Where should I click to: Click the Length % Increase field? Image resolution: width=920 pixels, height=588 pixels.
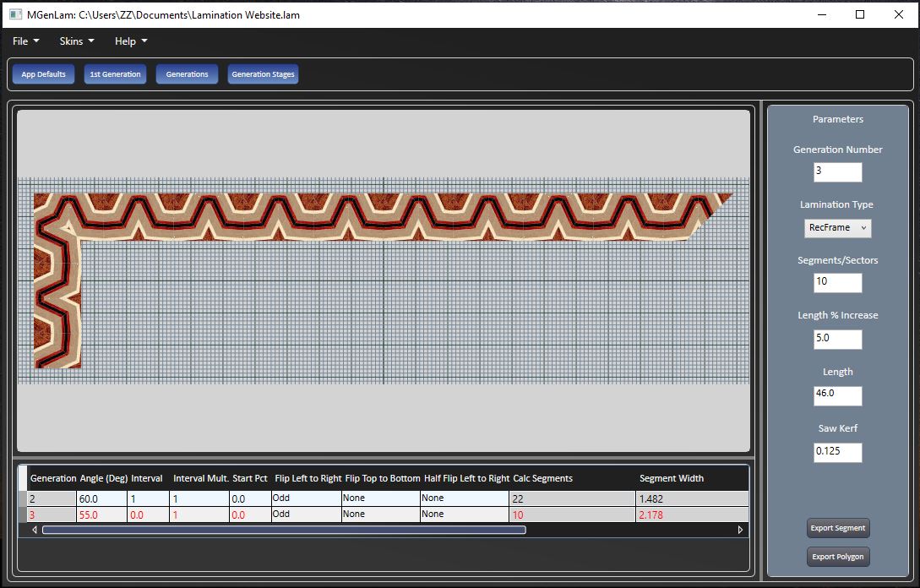(x=837, y=340)
